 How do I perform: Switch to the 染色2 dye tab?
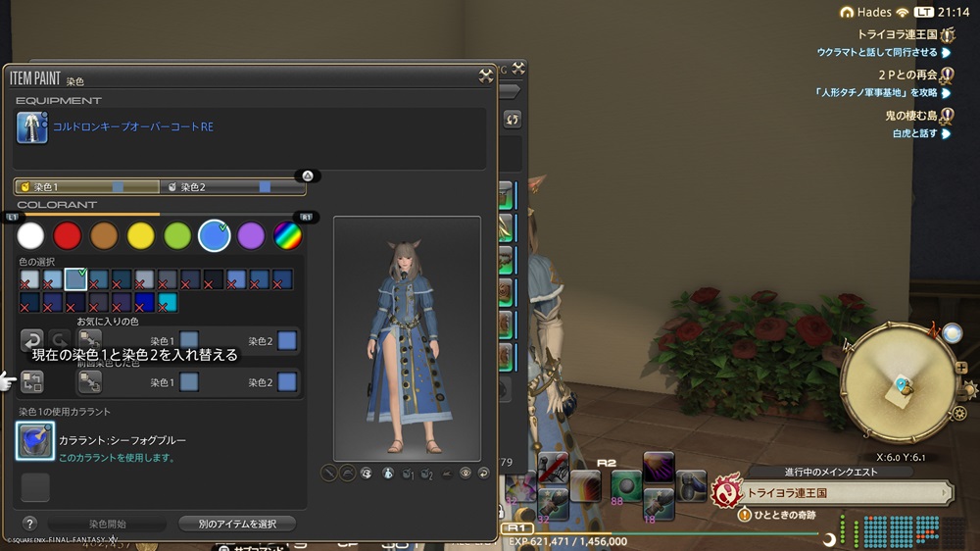(x=232, y=186)
